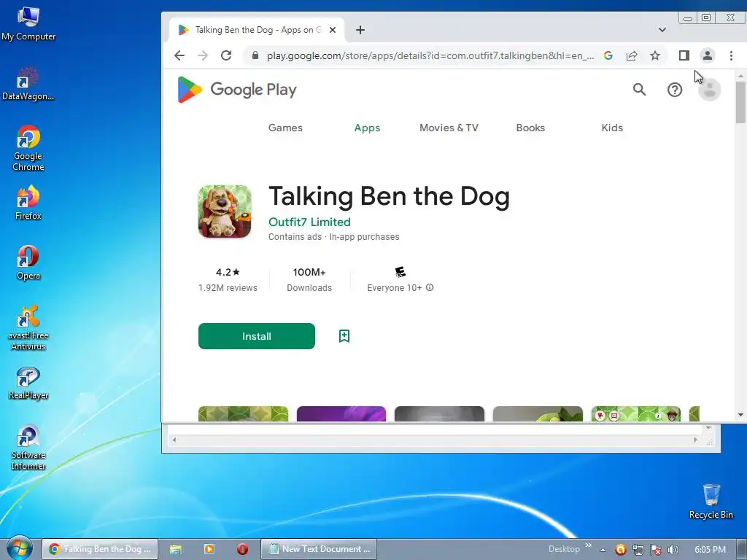Select Opera desktop shortcut
This screenshot has width=747, height=560.
pos(28,262)
